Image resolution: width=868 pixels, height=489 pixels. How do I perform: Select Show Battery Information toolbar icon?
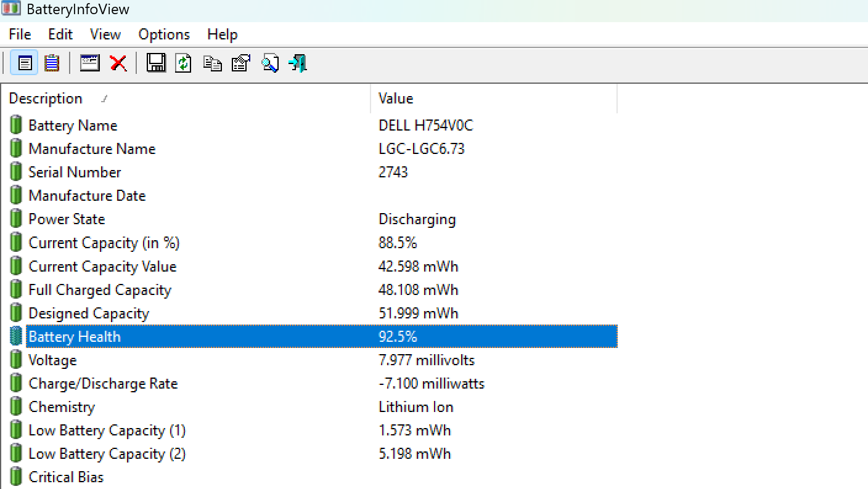pyautogui.click(x=25, y=63)
